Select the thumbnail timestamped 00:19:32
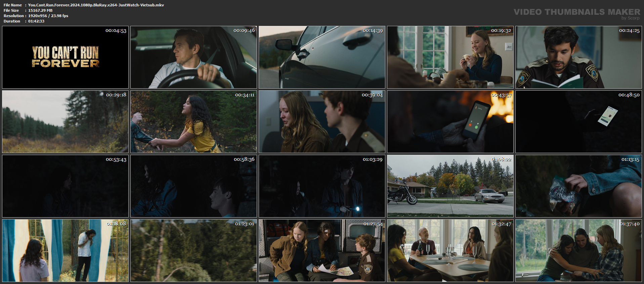644x284 pixels. pos(450,57)
